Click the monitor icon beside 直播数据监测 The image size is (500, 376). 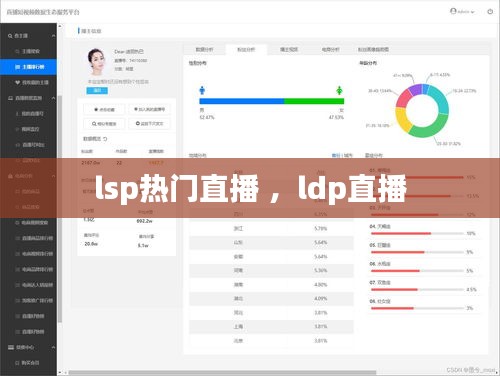point(10,98)
